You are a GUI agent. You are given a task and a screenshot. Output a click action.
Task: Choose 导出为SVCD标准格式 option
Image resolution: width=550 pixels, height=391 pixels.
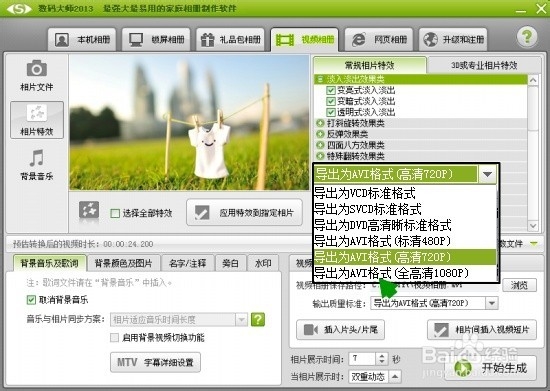405,209
